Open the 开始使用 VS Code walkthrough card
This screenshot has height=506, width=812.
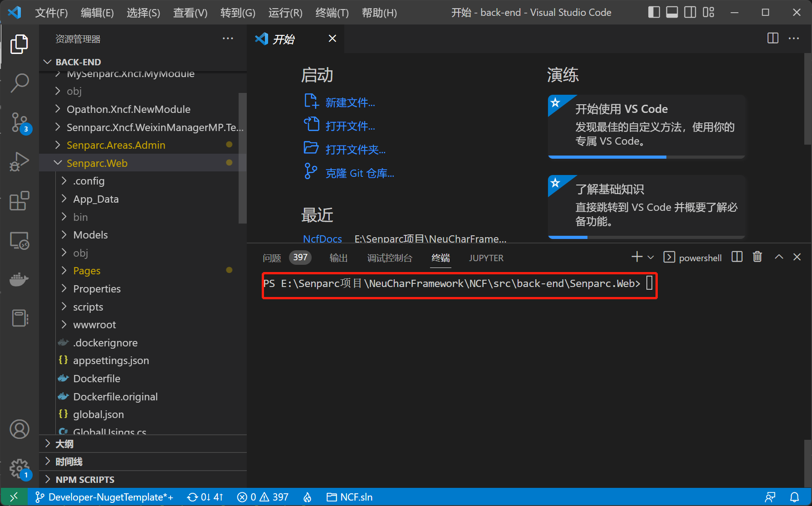646,126
